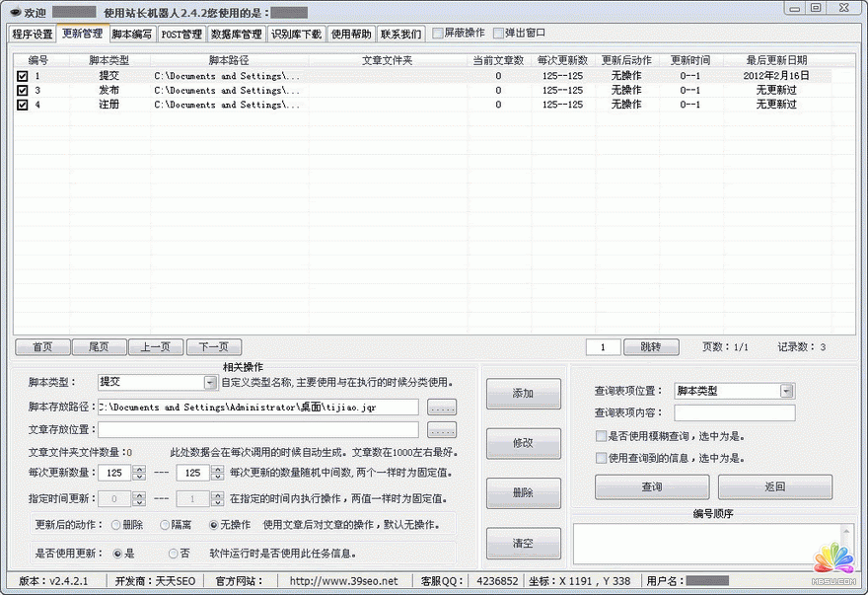Click the 查询 button

click(652, 487)
